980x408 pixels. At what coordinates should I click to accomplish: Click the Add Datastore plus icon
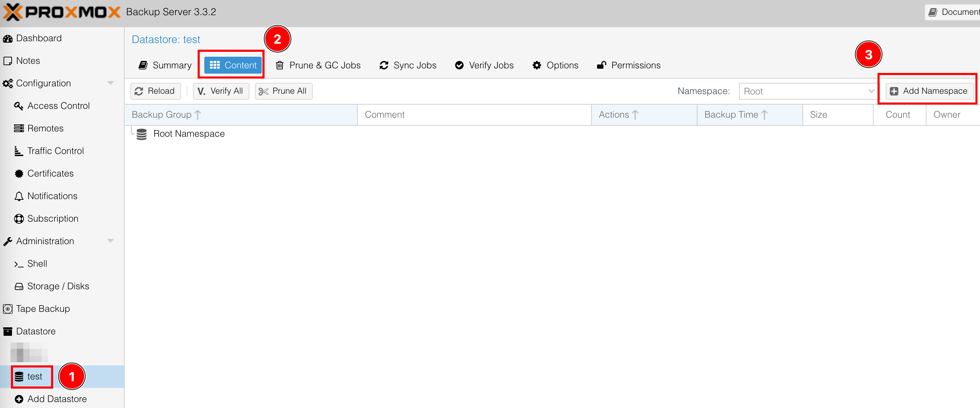click(x=19, y=399)
